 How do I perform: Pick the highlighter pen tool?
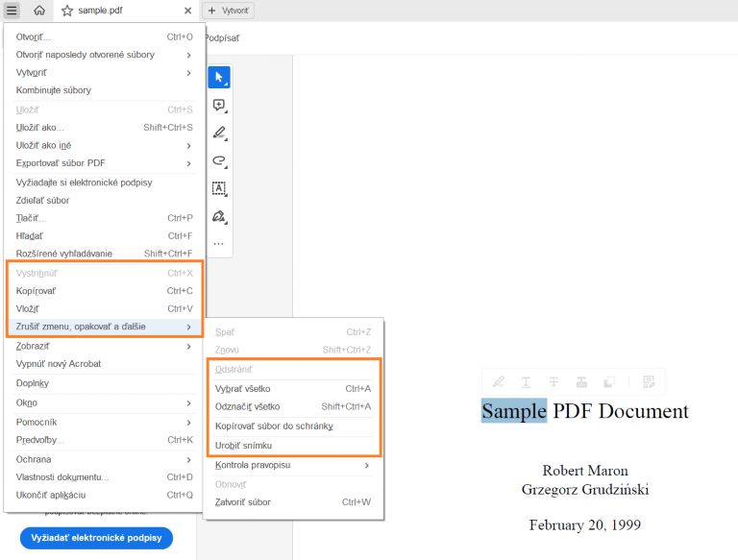point(219,133)
